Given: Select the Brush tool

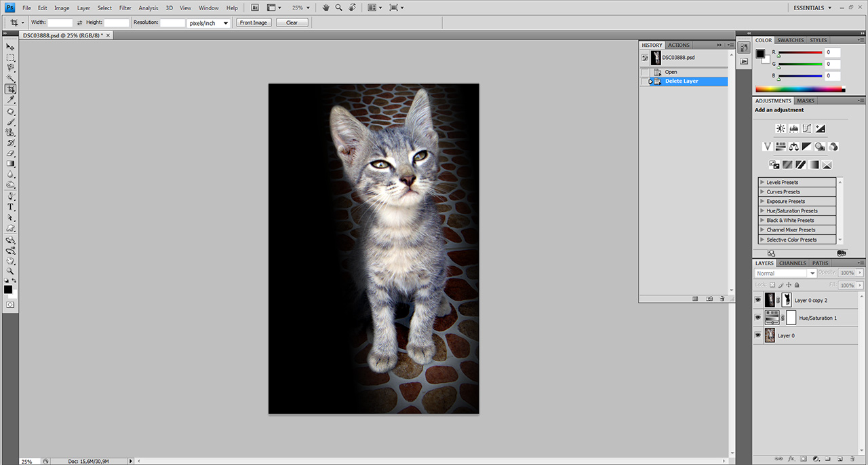Looking at the screenshot, I should 11,122.
